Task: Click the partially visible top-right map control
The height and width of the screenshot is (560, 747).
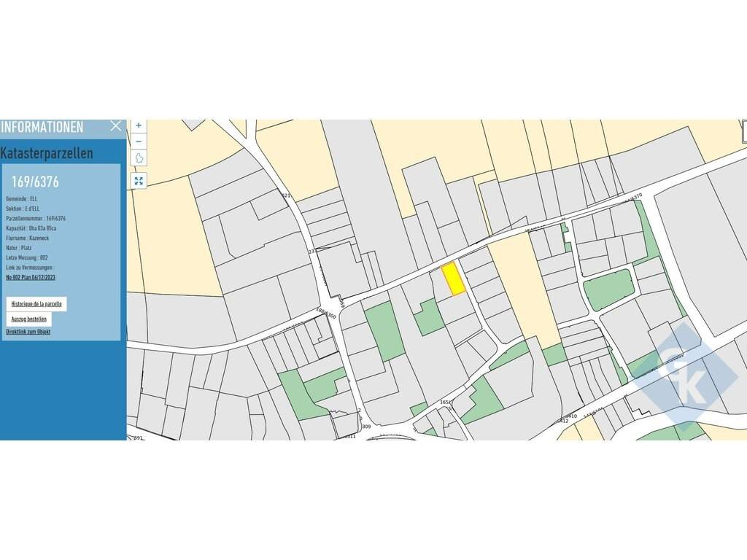Action: coord(743,131)
